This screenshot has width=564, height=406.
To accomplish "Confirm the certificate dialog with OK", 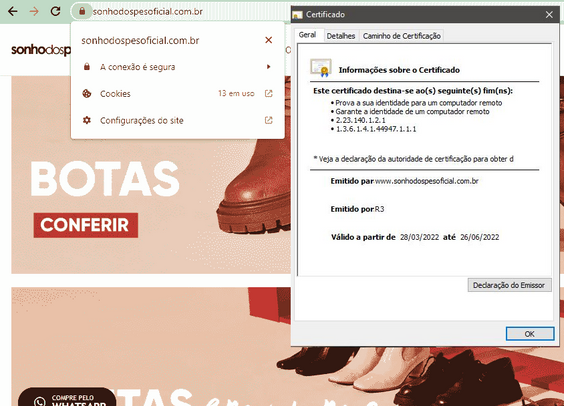I will (529, 334).
